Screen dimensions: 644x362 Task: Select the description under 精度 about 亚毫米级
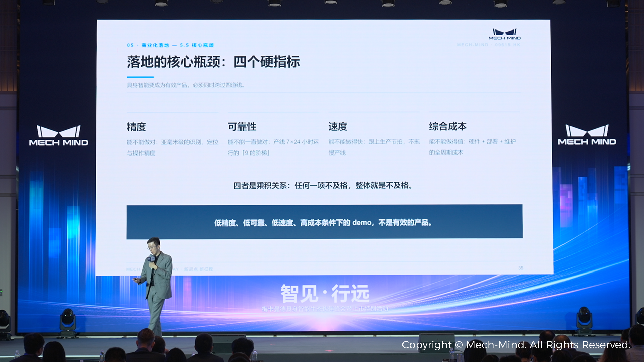(x=172, y=147)
